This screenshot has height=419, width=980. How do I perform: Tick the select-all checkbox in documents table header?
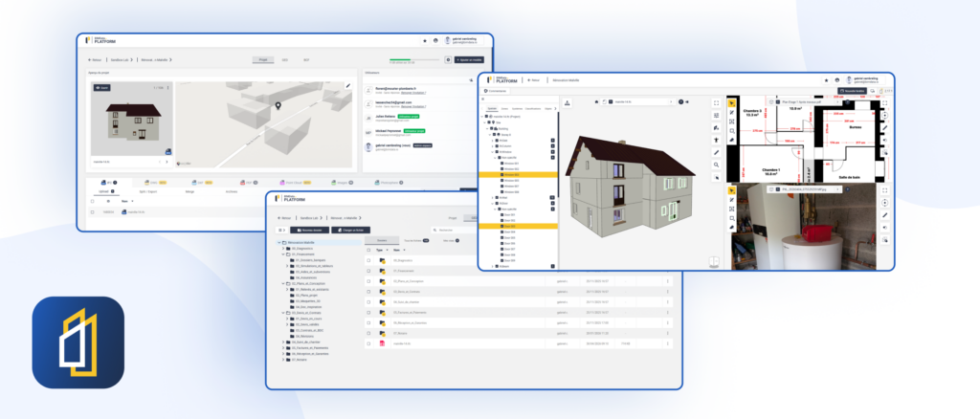tap(368, 249)
